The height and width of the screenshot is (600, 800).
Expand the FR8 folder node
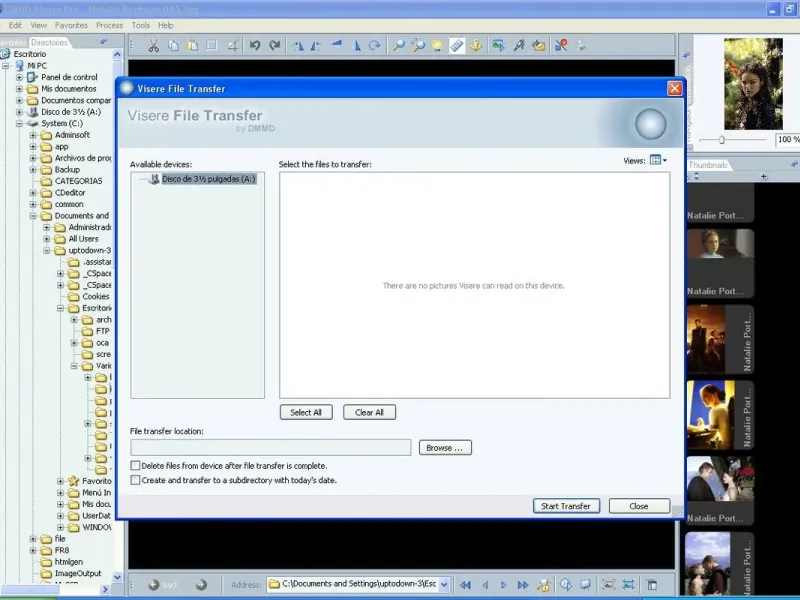(33, 551)
